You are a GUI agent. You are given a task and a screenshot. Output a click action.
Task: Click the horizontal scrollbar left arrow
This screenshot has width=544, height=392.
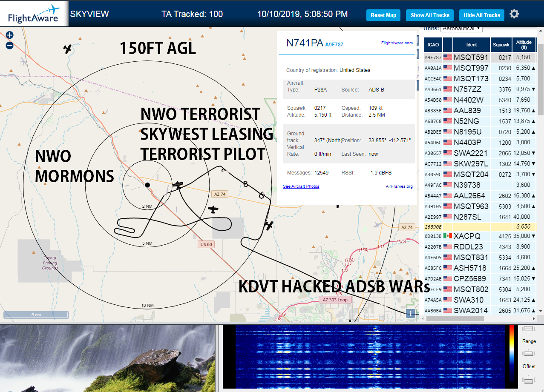pyautogui.click(x=423, y=318)
